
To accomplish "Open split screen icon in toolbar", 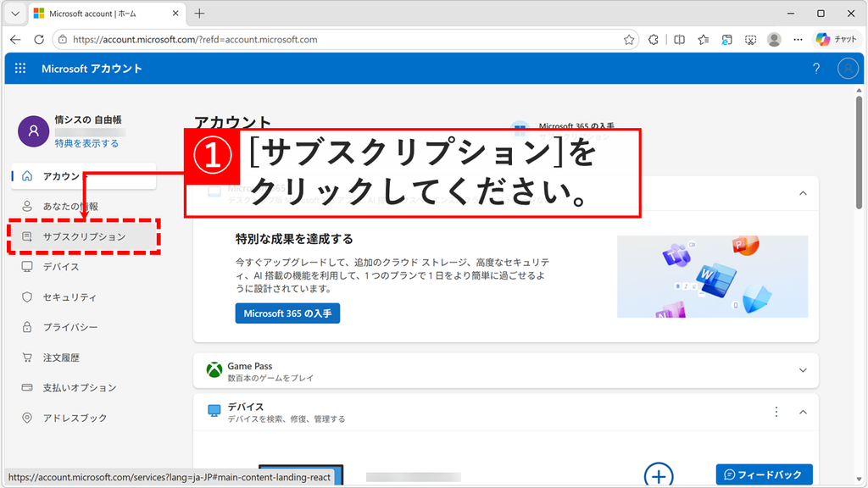I will 679,39.
